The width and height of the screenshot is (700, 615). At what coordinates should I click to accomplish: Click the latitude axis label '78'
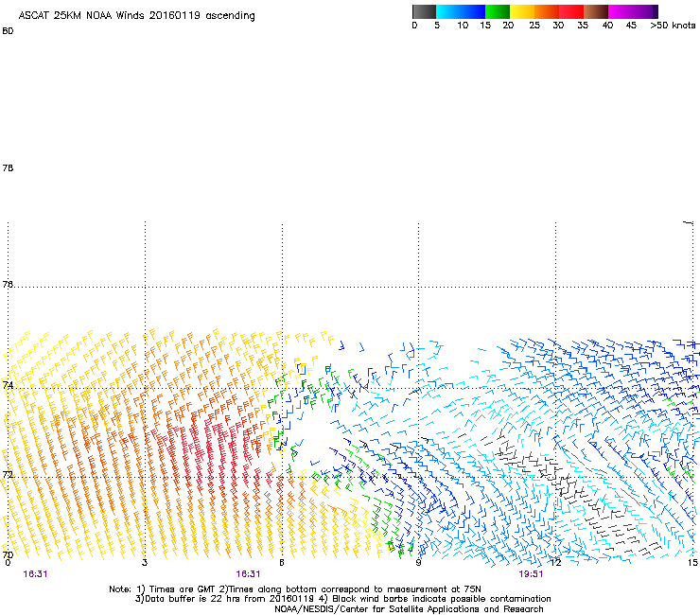pos(8,167)
